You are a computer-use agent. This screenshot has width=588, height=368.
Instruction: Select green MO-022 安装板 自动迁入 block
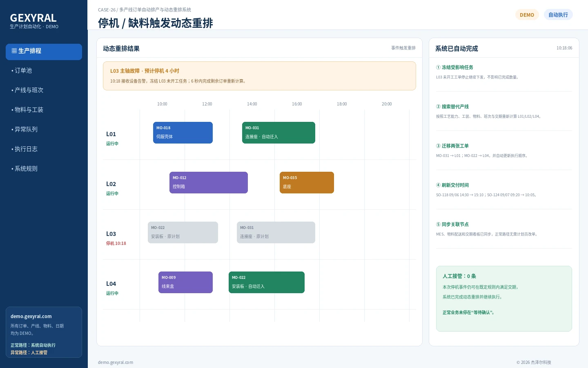point(267,282)
